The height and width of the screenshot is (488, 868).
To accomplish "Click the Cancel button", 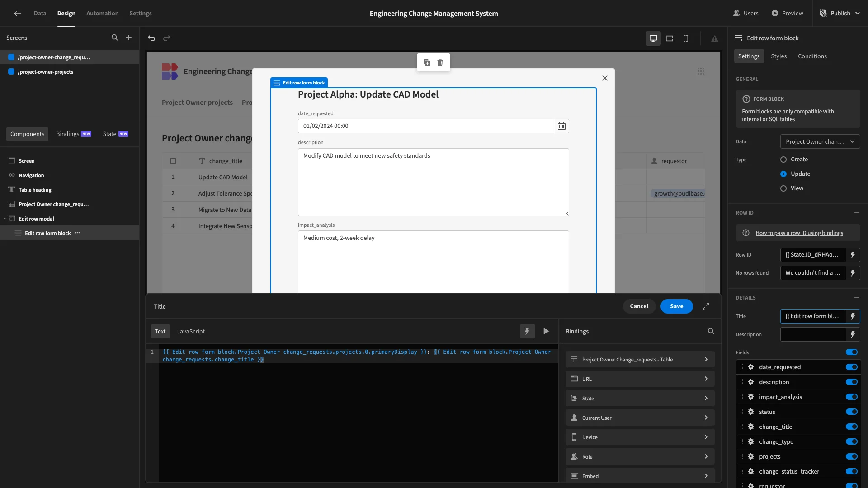I will click(639, 306).
